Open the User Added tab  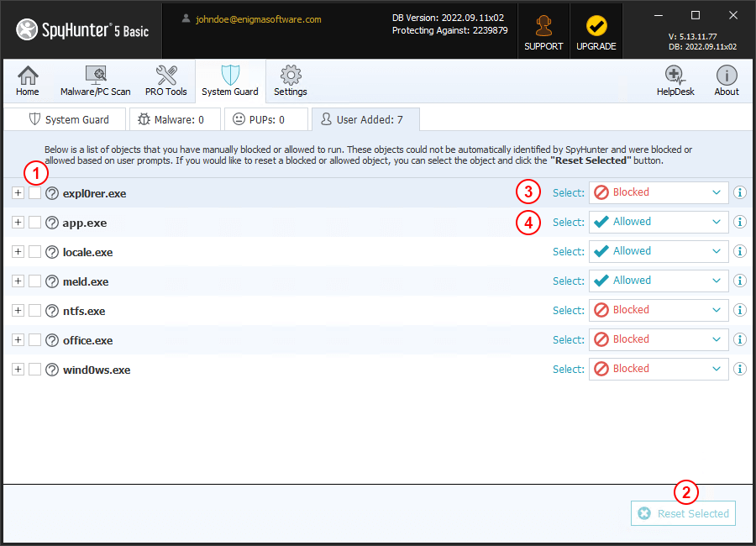[x=365, y=119]
